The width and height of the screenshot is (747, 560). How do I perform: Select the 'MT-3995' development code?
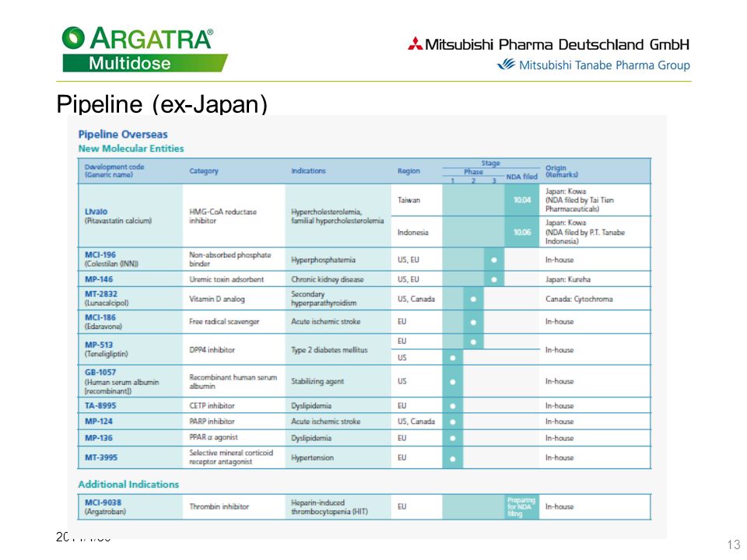[x=101, y=457]
